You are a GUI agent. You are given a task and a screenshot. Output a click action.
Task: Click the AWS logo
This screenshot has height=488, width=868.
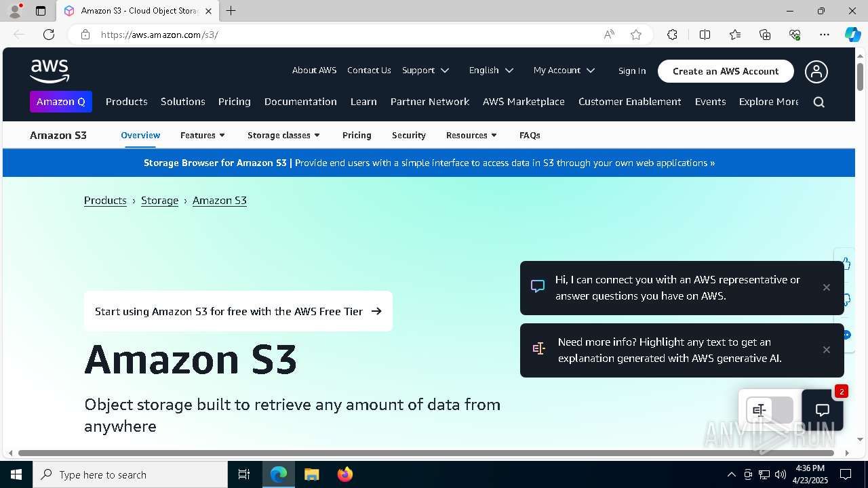50,70
